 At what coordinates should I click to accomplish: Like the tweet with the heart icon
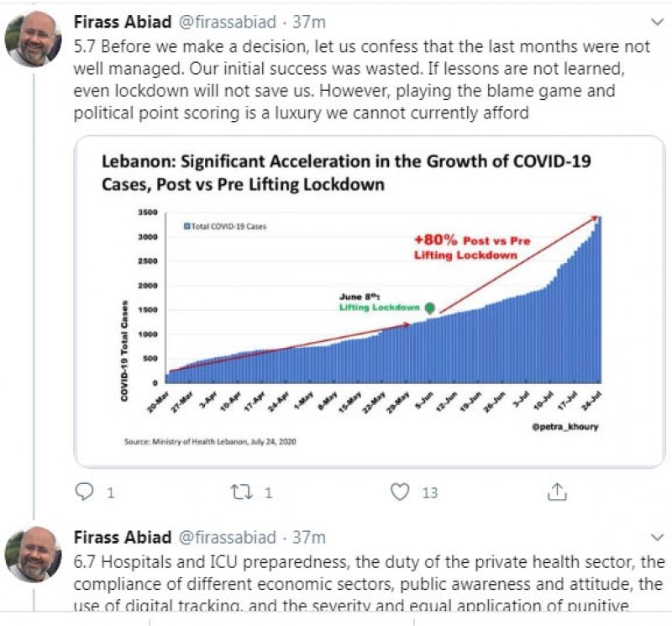click(x=402, y=492)
